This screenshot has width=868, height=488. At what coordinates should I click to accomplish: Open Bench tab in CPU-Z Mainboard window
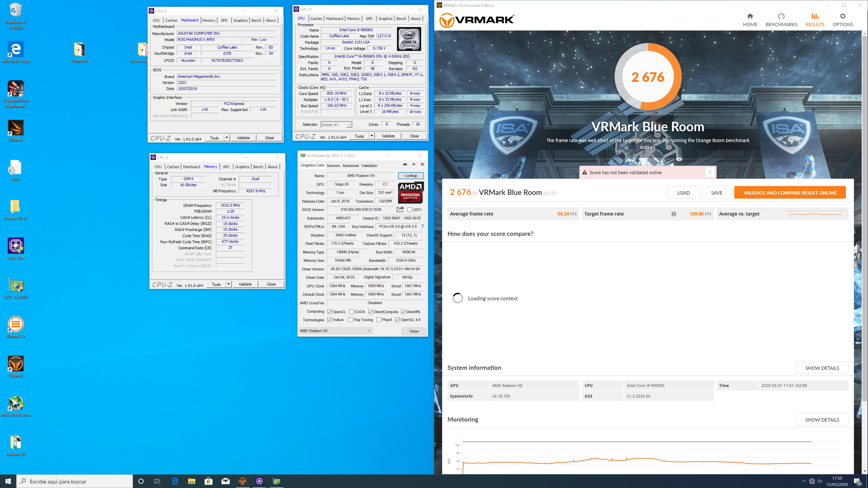click(256, 20)
